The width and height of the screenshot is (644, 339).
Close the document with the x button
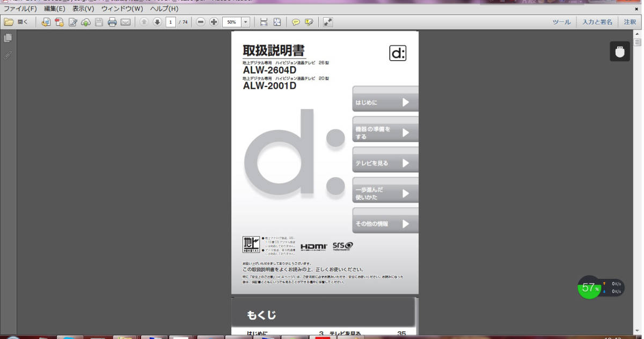click(x=636, y=9)
